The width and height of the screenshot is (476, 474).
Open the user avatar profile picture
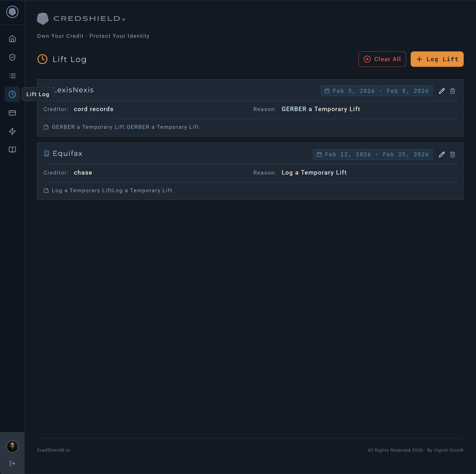(12, 446)
